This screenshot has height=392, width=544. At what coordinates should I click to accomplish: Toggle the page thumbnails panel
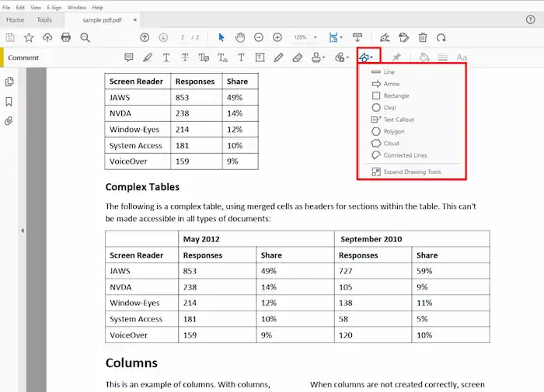click(9, 82)
